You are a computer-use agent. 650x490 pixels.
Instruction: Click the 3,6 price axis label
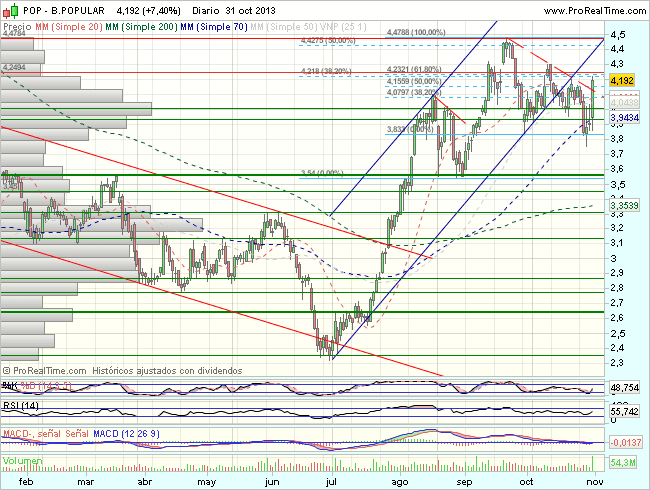tap(618, 169)
